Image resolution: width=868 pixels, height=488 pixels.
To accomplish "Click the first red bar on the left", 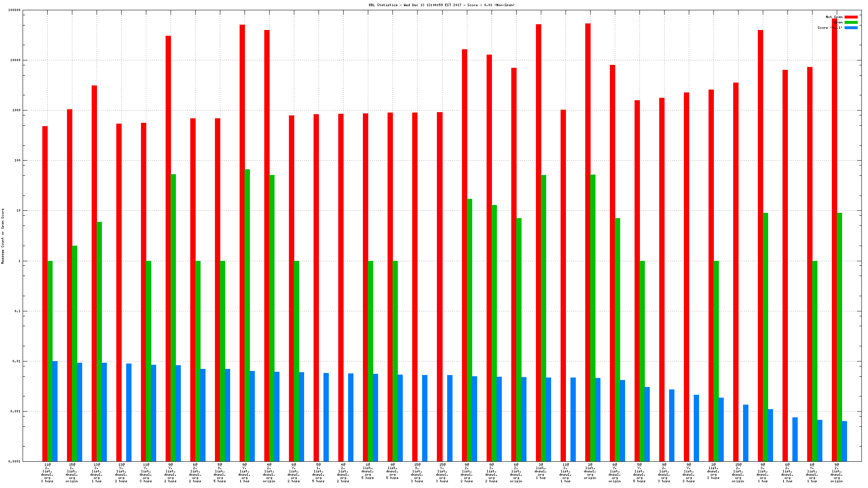I will click(45, 294).
